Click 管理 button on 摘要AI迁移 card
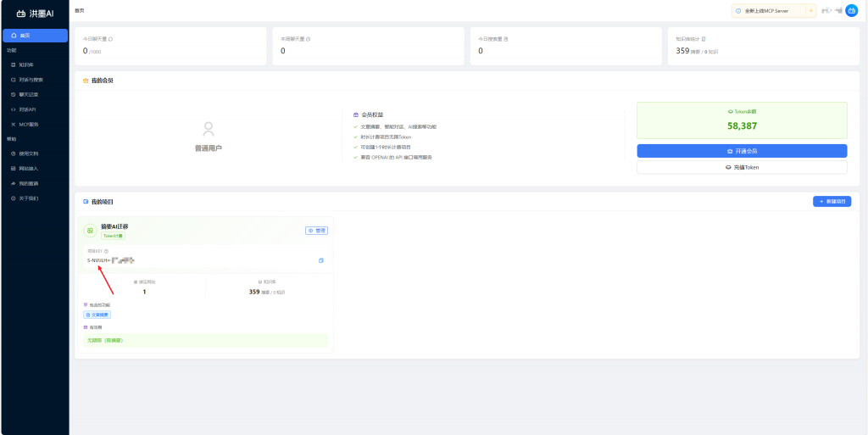The width and height of the screenshot is (868, 435). click(316, 230)
